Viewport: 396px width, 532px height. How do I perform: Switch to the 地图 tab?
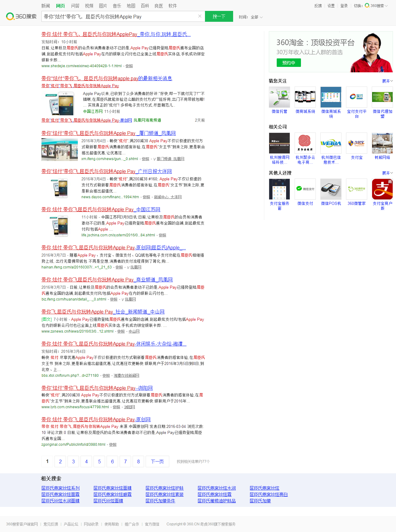(131, 6)
